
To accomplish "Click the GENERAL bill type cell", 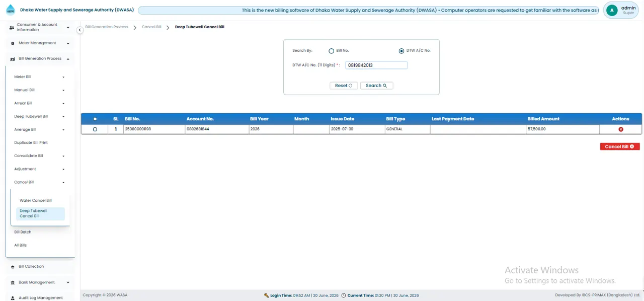I will [407, 129].
